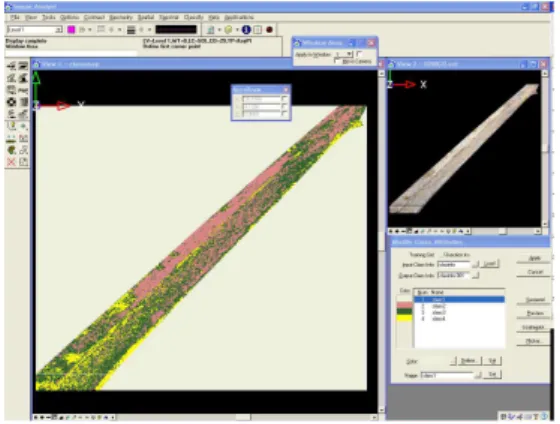
Task: Toggle second row checkbox in small floating dialog
Action: coord(284,106)
